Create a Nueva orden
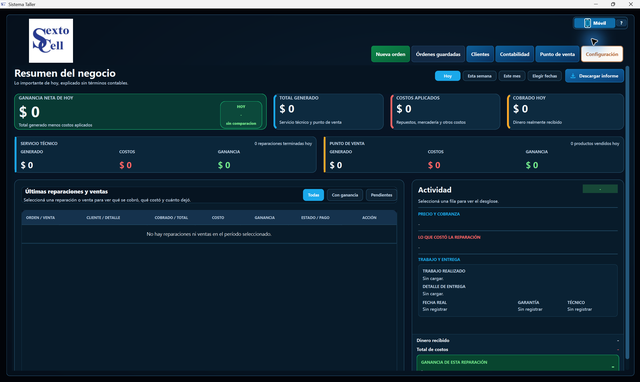 tap(390, 54)
